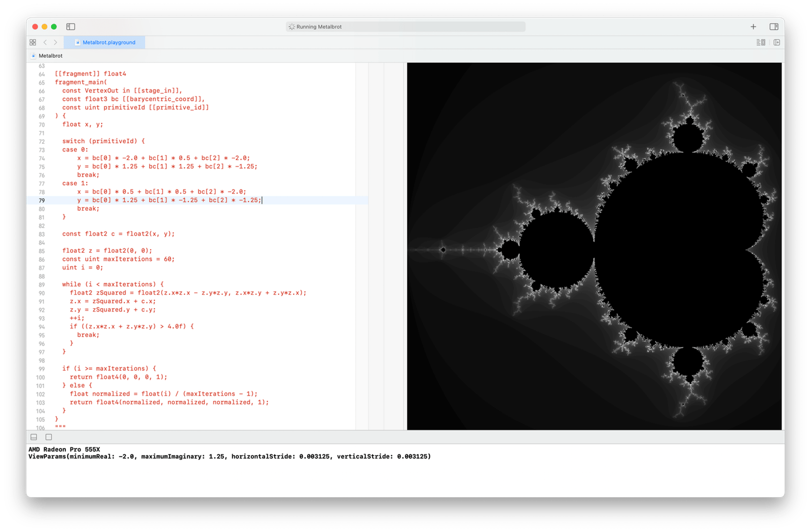Screen dimensions: 811x532
Task: Click the const uint primitiveId code line
Action: tap(135, 107)
